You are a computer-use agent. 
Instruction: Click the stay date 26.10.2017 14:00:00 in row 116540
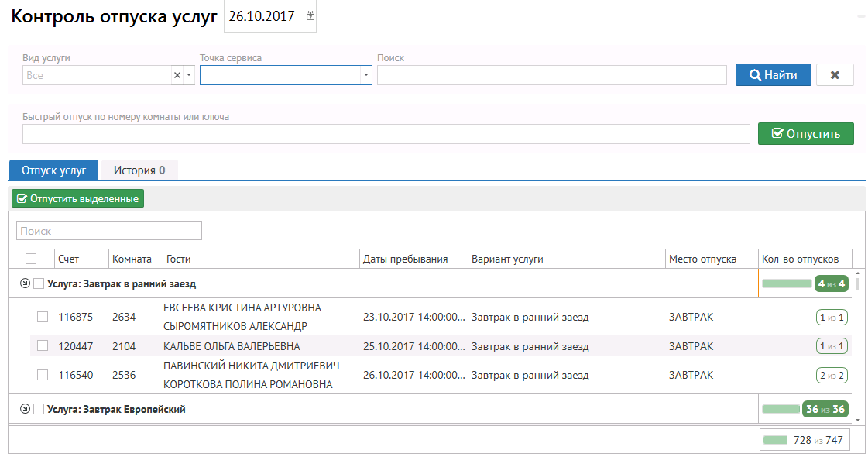pyautogui.click(x=414, y=375)
